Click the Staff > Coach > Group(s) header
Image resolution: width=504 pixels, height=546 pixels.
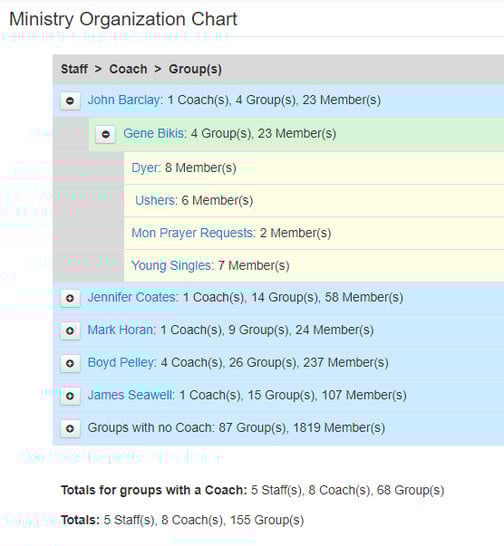pyautogui.click(x=141, y=69)
